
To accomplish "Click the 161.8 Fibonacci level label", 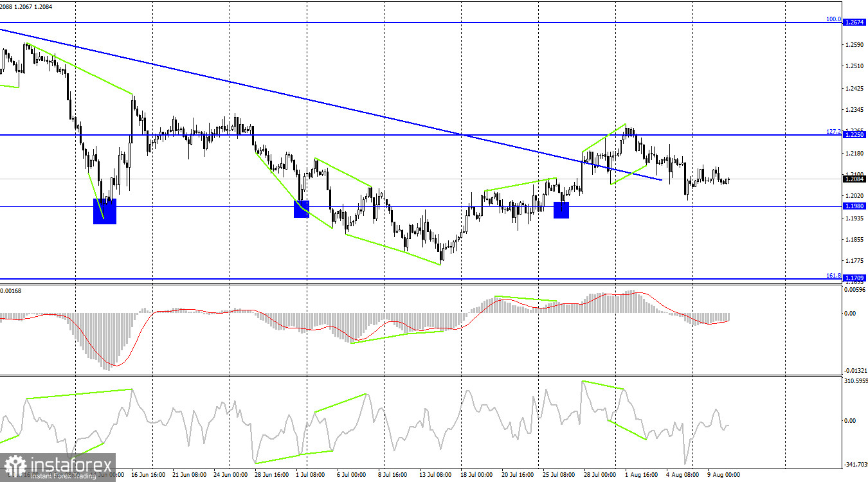I will click(x=833, y=276).
